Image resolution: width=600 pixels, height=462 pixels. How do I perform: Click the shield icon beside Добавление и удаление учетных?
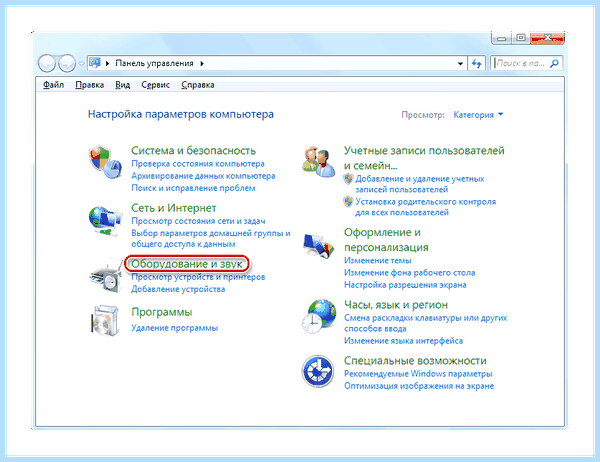tap(348, 179)
